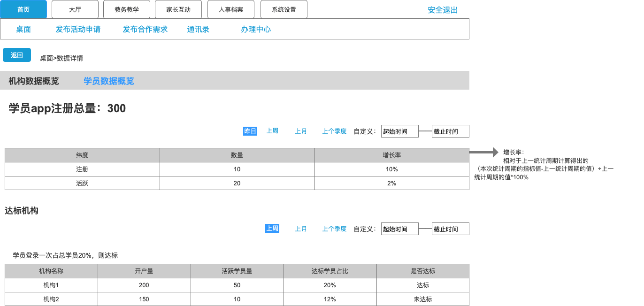Click 截止时间 field in the 达标机构 section
The image size is (644, 306).
(x=450, y=229)
